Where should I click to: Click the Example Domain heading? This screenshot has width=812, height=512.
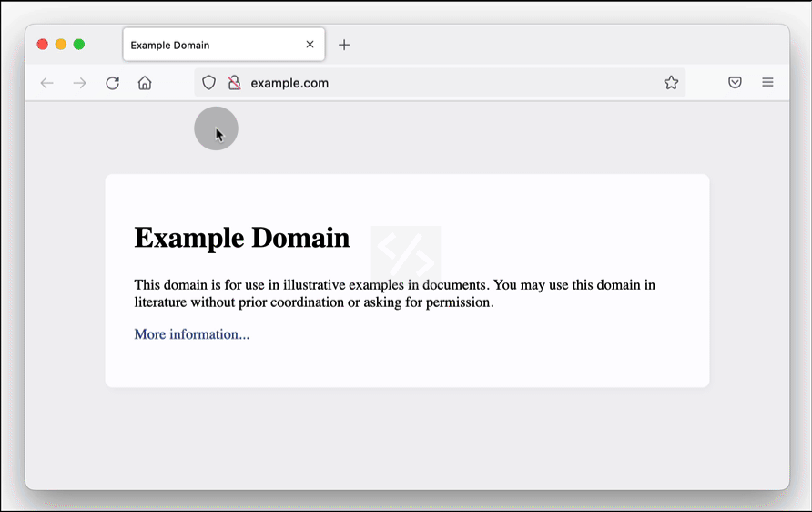click(242, 238)
